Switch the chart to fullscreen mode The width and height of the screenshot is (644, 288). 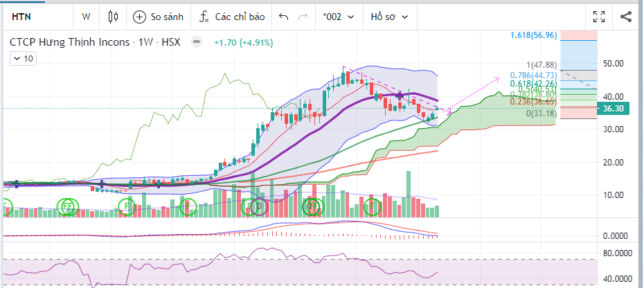pos(599,17)
